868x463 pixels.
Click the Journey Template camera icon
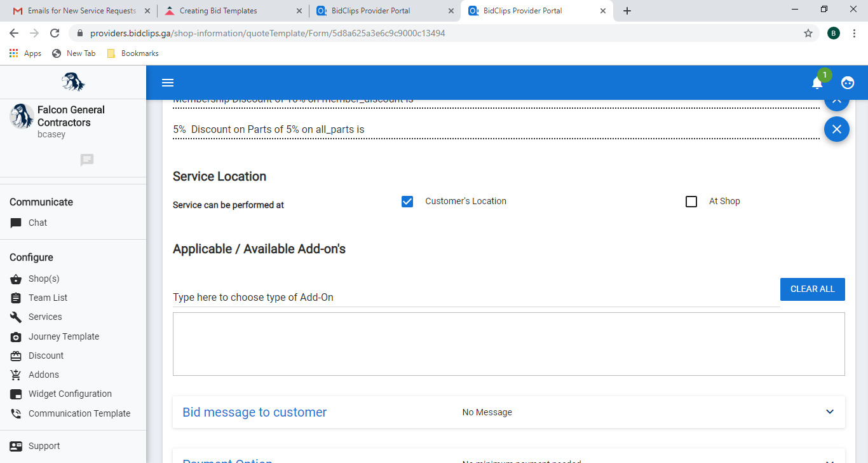[x=16, y=337]
